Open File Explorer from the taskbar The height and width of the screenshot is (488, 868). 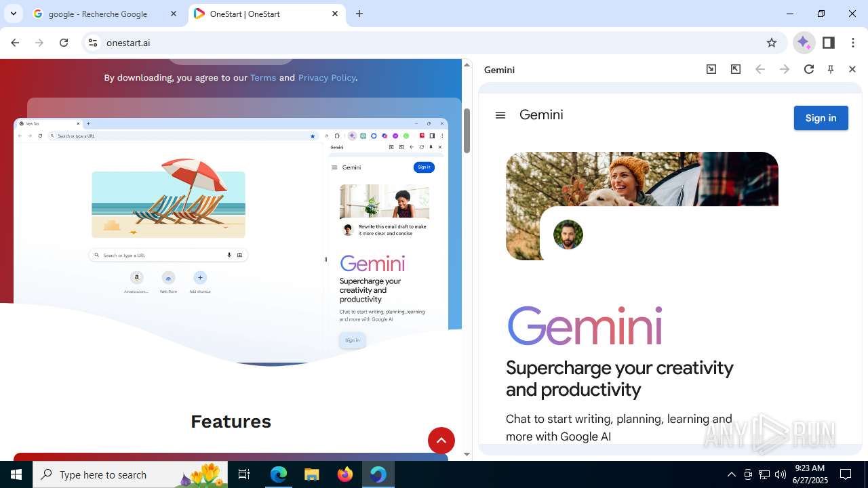click(x=312, y=474)
